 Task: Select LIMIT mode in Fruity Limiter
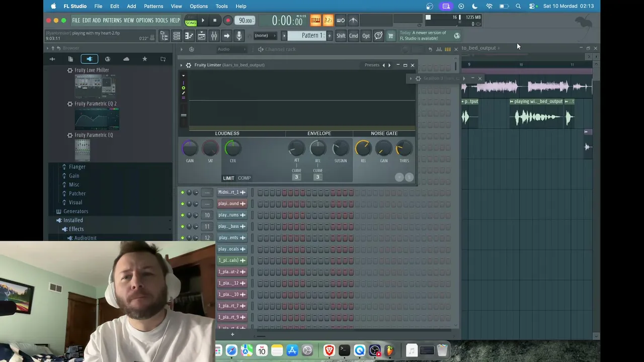228,178
